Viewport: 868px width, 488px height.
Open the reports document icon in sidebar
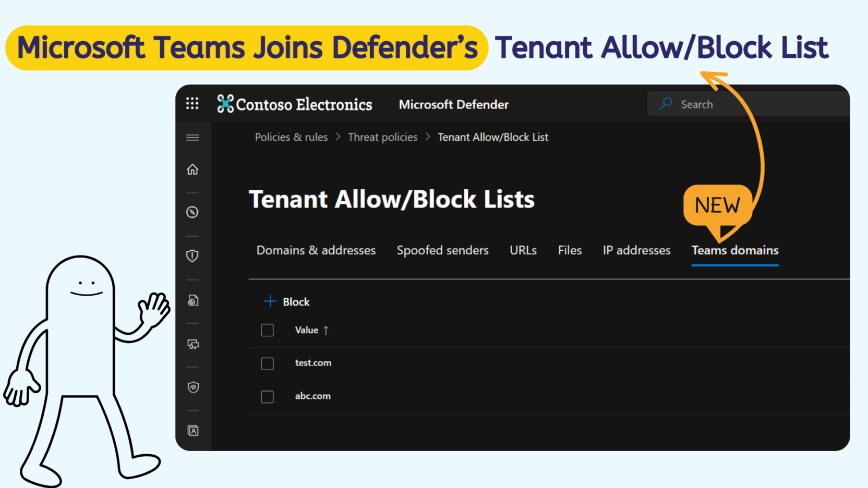(193, 301)
